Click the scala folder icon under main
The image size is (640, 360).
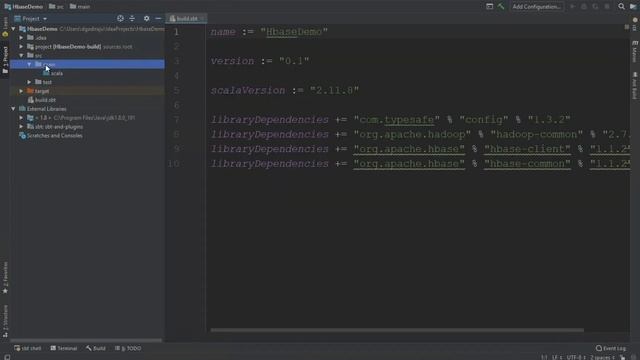(46, 73)
